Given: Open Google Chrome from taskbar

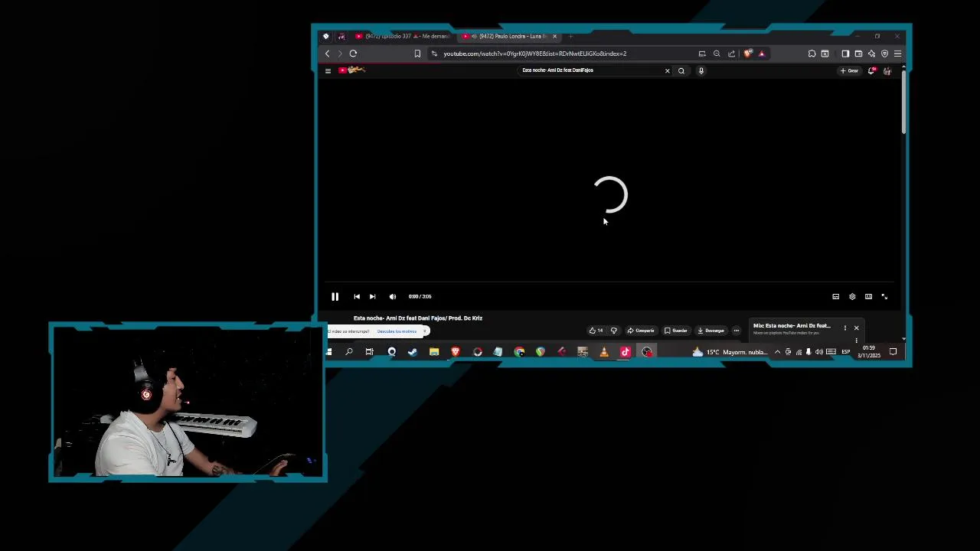Looking at the screenshot, I should coord(519,352).
